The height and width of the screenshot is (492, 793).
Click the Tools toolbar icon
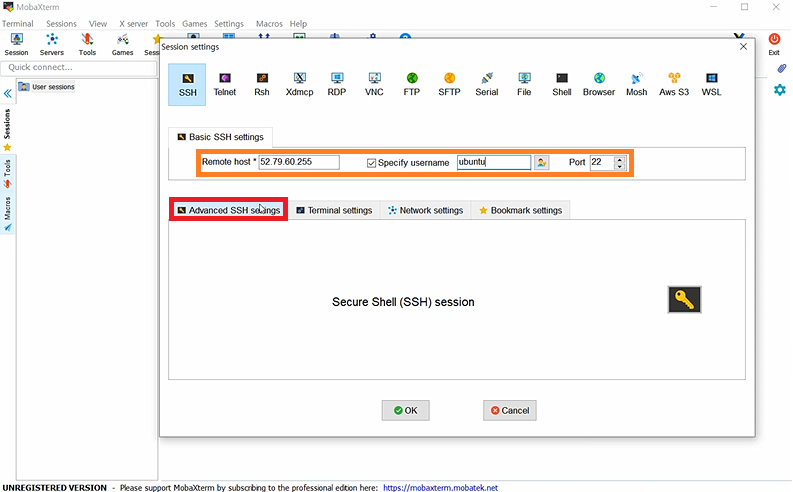87,44
